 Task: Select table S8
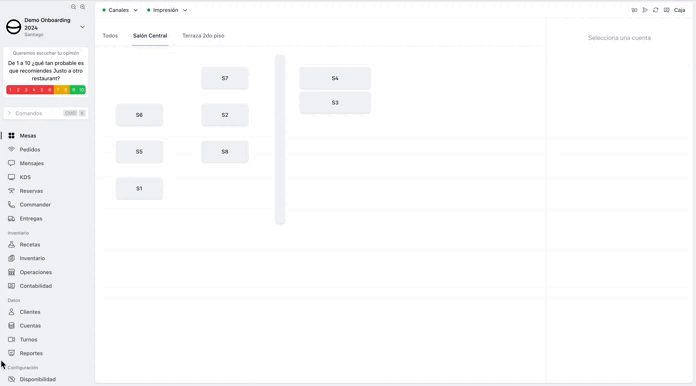225,152
